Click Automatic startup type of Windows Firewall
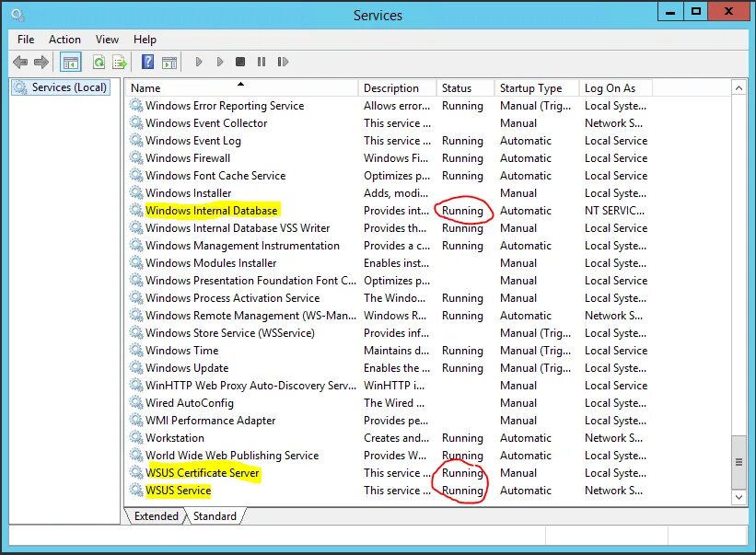This screenshot has width=756, height=555. pos(526,158)
